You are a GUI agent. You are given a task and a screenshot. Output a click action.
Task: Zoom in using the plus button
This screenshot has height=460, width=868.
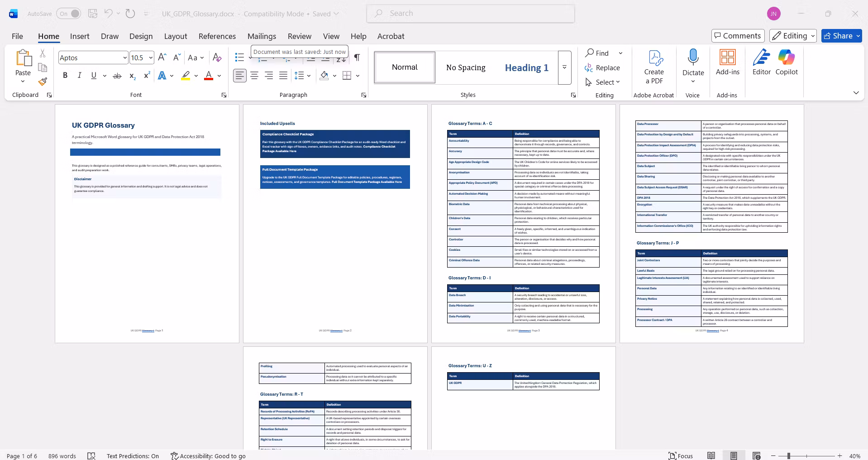[840, 456]
